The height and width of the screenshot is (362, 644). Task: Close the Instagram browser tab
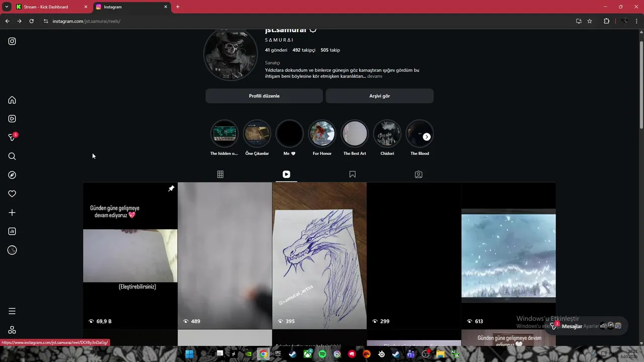tap(166, 7)
